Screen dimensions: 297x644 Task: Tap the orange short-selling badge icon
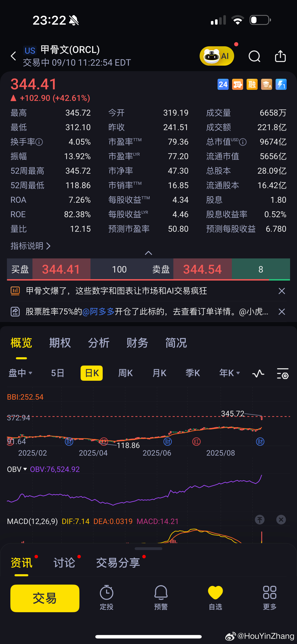click(238, 85)
